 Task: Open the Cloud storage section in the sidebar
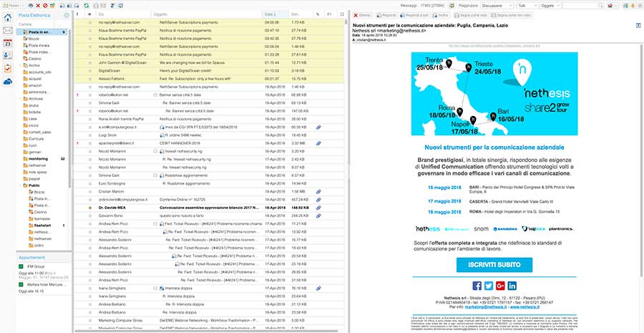click(x=7, y=82)
